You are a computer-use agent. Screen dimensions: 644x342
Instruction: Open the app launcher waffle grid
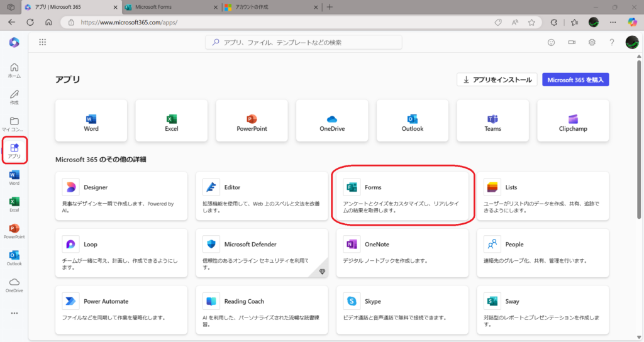pos(42,42)
